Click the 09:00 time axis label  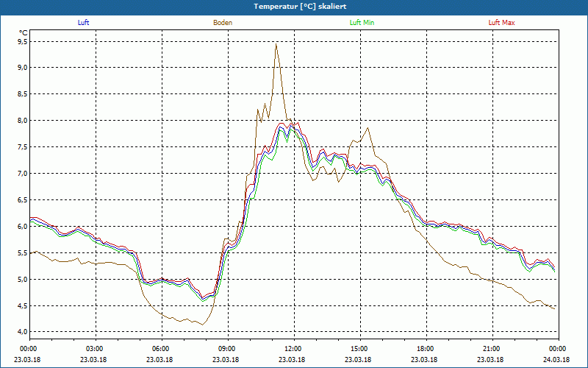(x=228, y=349)
